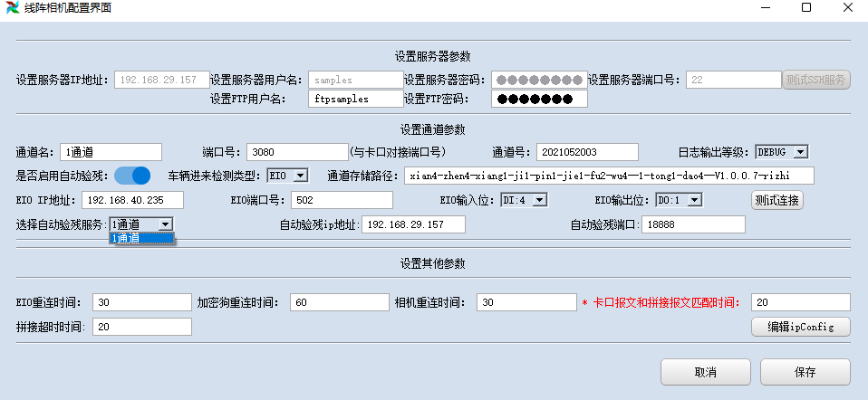Click the EIO IP地址 field
The image size is (868, 400).
[132, 200]
